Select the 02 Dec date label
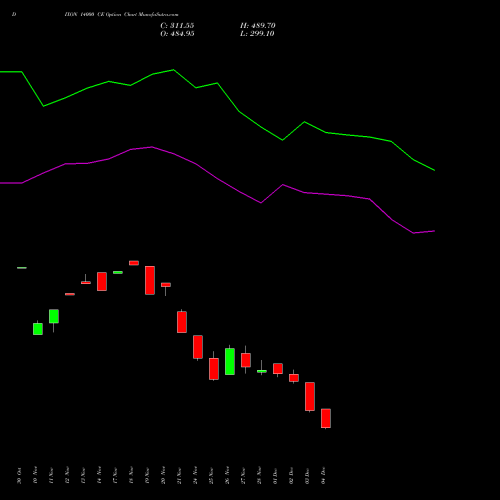 tap(291, 475)
